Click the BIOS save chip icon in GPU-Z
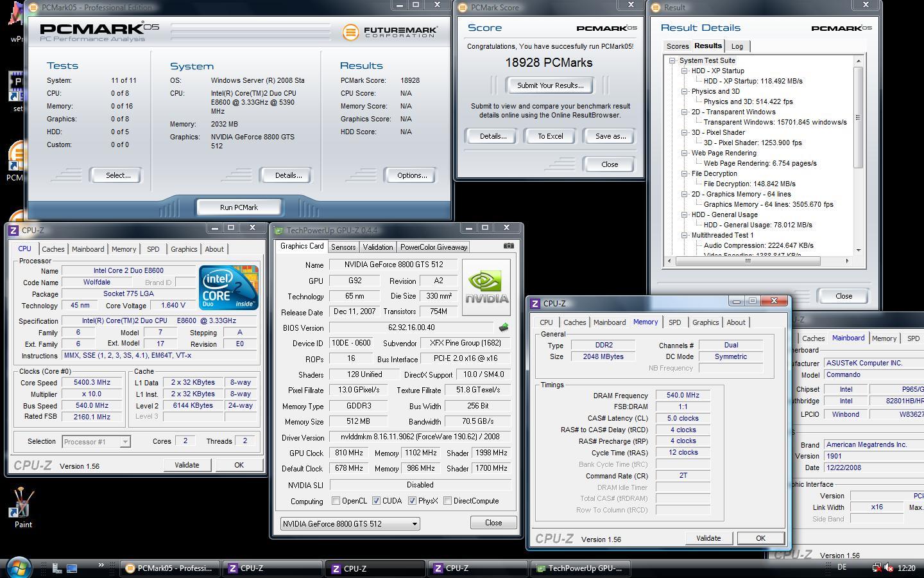924x578 pixels. 504,328
